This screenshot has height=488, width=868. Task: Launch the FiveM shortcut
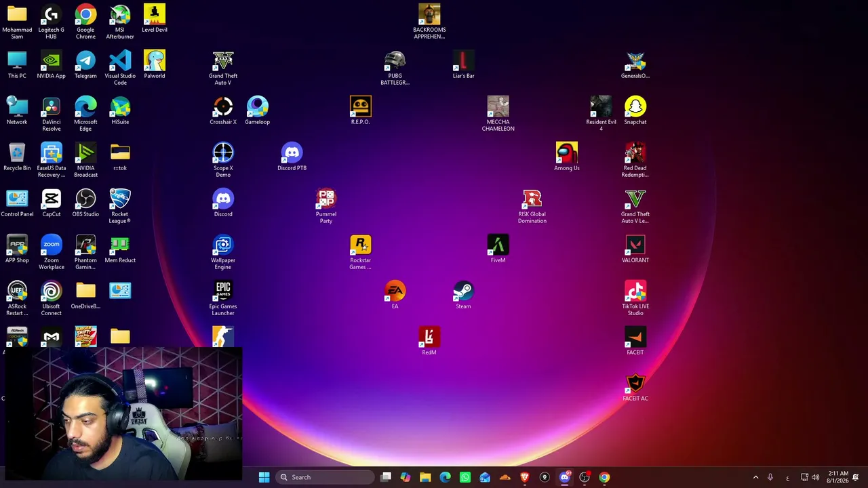[498, 249]
